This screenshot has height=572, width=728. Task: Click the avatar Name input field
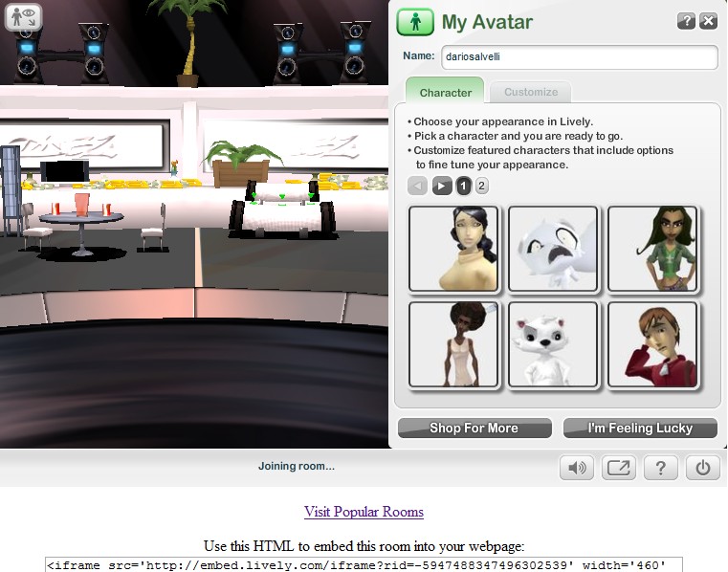point(579,57)
